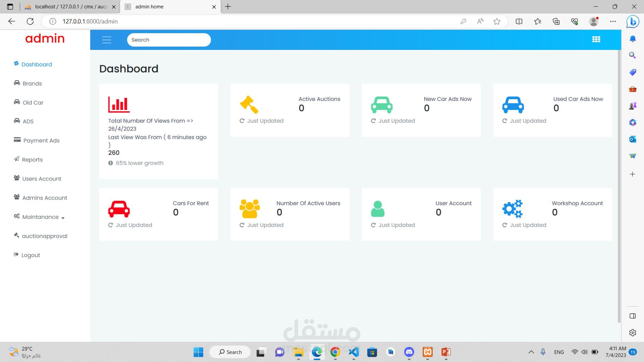Image resolution: width=644 pixels, height=362 pixels.
Task: Open browser settings and more menu
Action: tap(613, 21)
